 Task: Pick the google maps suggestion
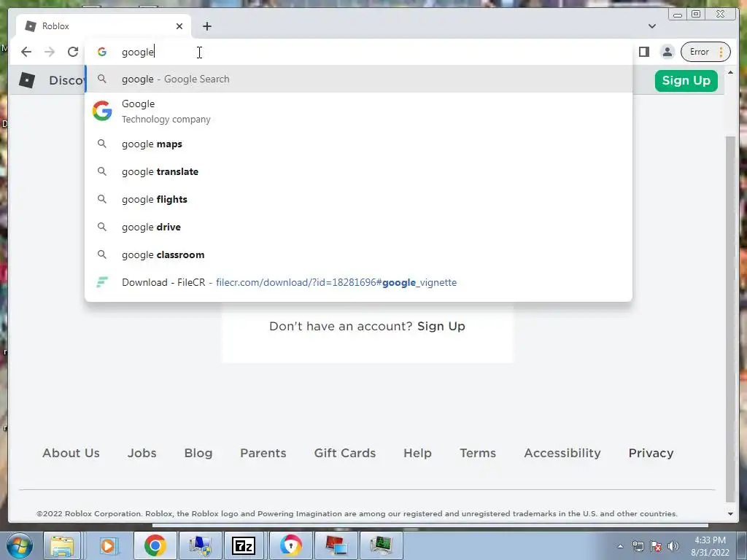[359, 144]
